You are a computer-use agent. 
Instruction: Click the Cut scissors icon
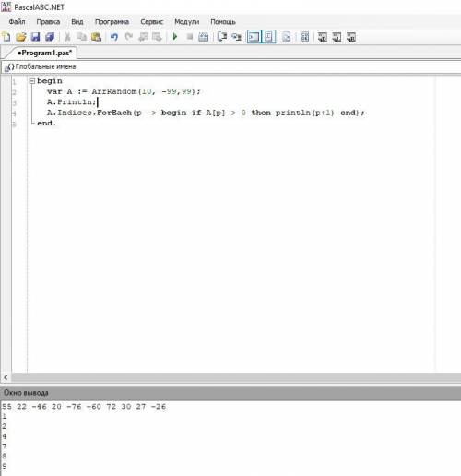click(x=67, y=37)
